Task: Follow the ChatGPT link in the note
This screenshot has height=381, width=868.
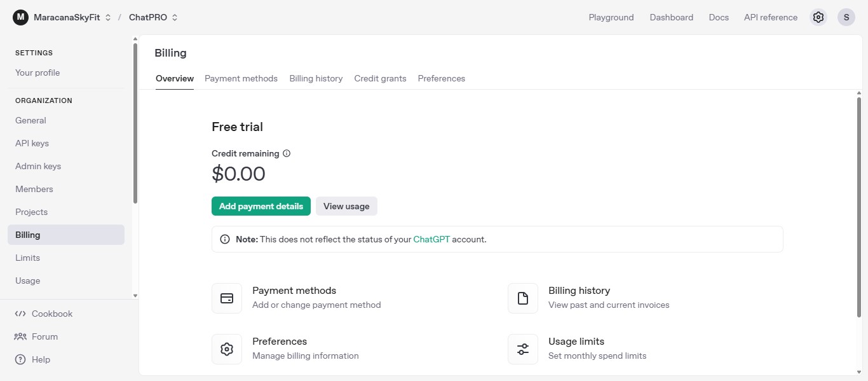Action: 431,240
